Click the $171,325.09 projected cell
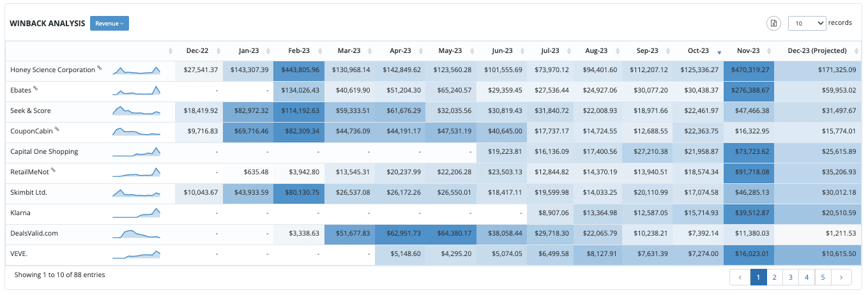This screenshot has width=868, height=295. pos(818,70)
